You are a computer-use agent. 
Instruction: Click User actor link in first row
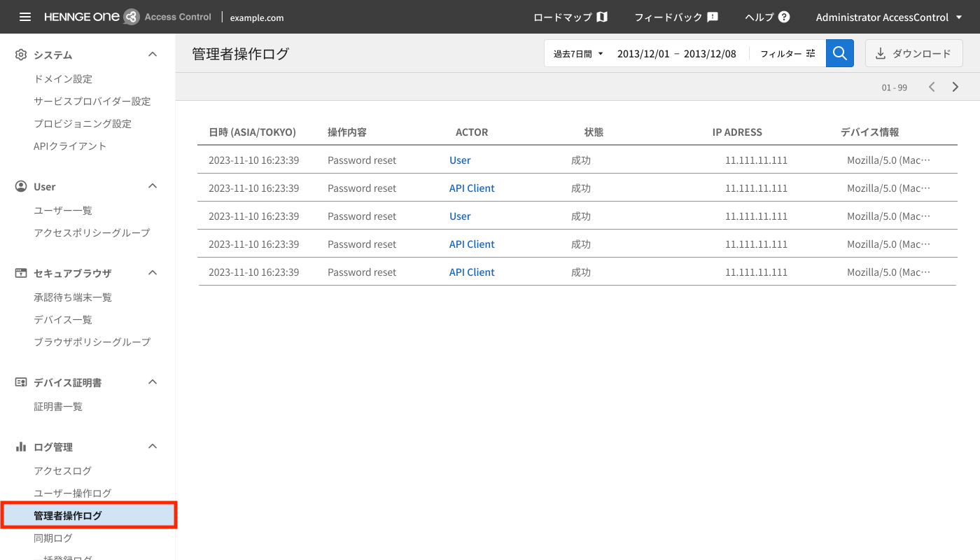pos(460,160)
